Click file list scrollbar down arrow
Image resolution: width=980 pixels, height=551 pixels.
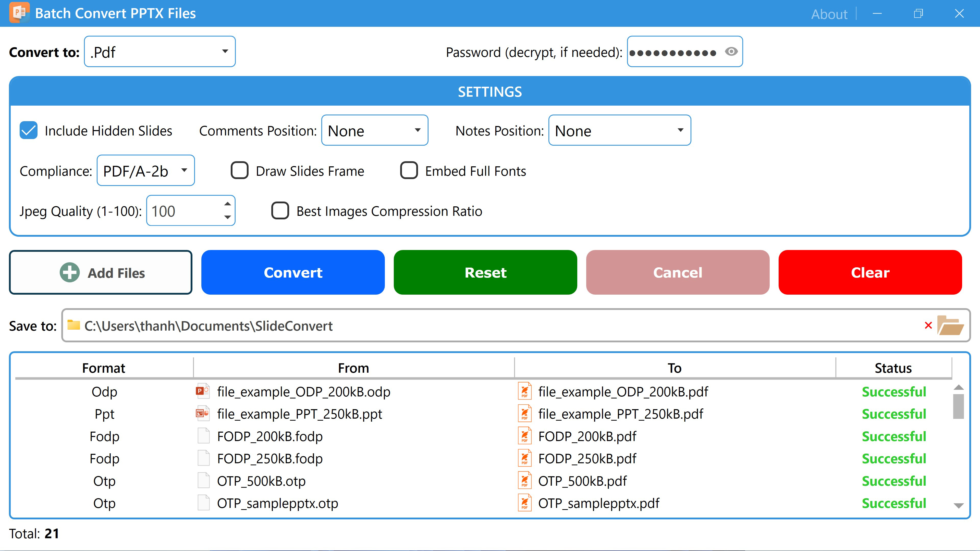[959, 506]
